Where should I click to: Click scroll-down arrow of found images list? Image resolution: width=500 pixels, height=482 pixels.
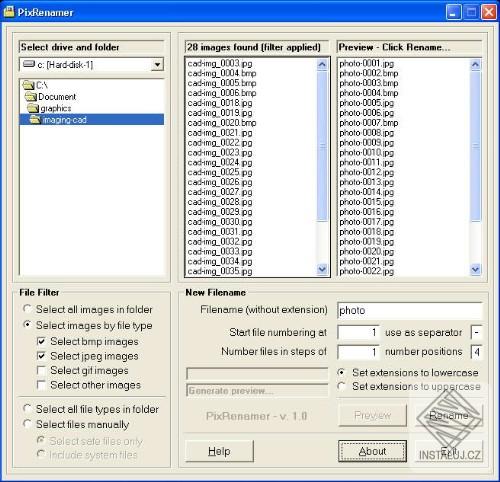point(322,269)
